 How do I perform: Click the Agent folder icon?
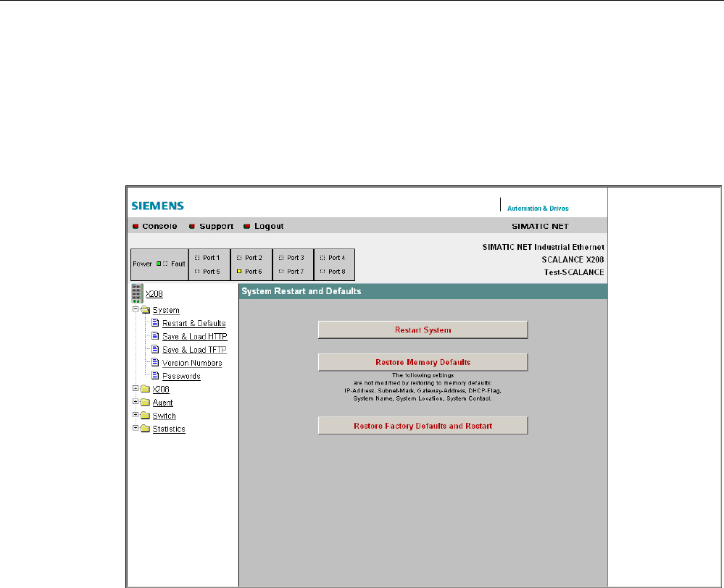(146, 402)
